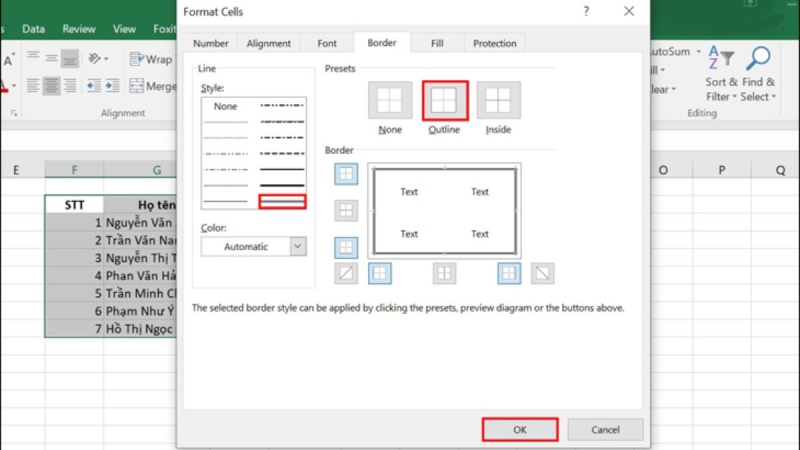The width and height of the screenshot is (800, 450).
Task: Open the Alignment tab
Action: pyautogui.click(x=268, y=43)
